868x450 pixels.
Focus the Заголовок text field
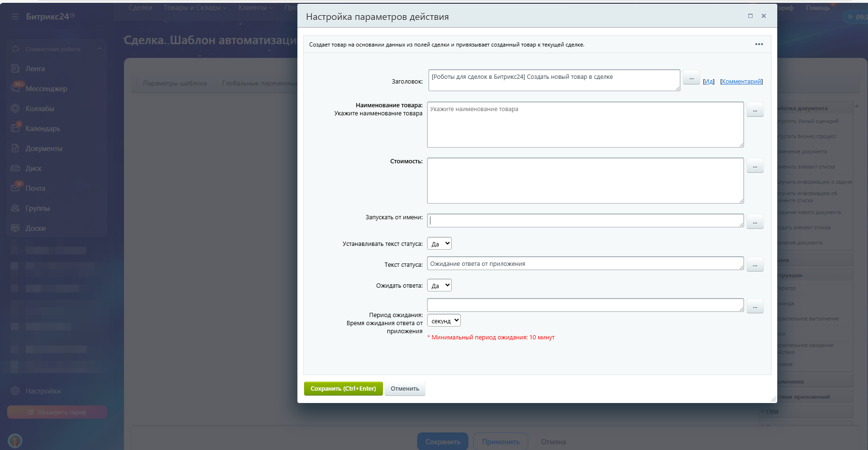[554, 80]
